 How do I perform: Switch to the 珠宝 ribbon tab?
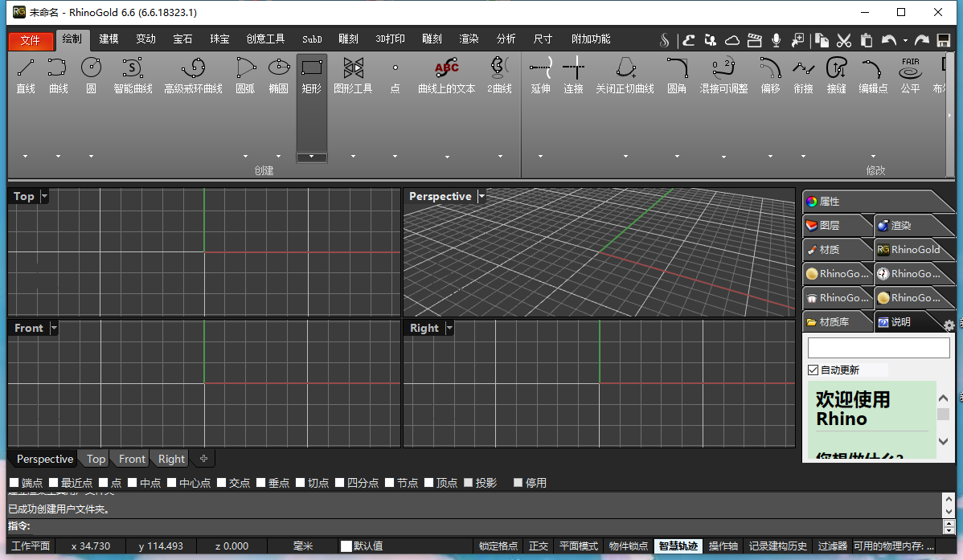point(219,39)
